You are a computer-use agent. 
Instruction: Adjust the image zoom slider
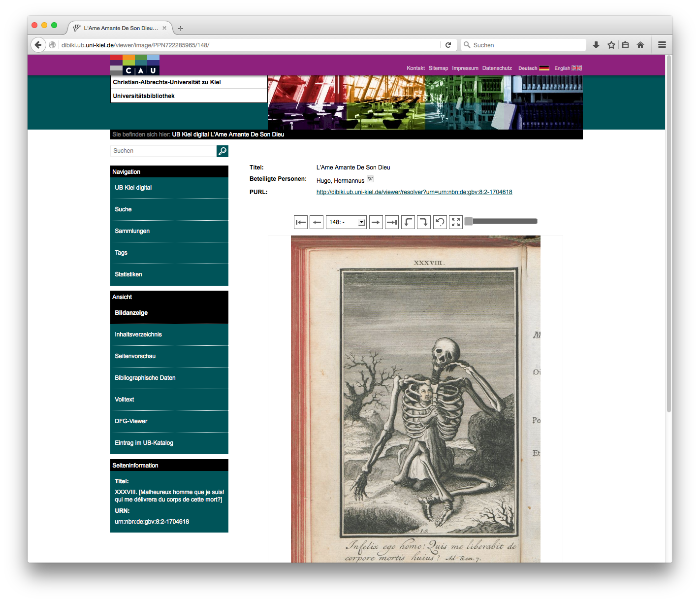click(x=501, y=221)
